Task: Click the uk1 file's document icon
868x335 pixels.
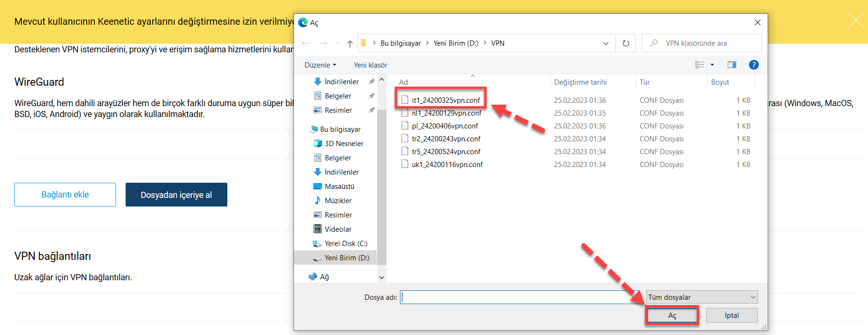Action: [x=405, y=164]
